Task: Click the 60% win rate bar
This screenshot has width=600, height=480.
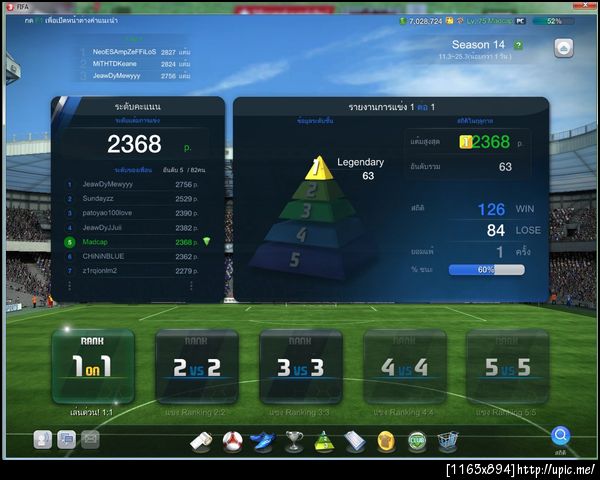Action: coord(486,269)
